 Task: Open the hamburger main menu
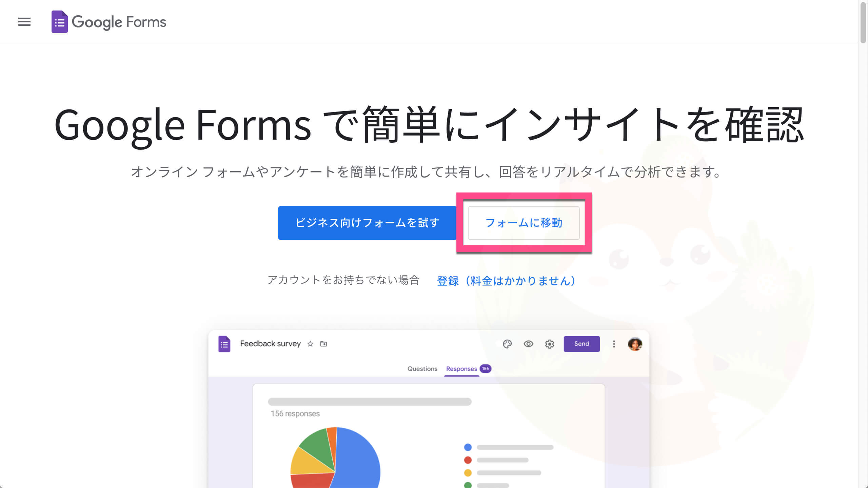click(24, 22)
